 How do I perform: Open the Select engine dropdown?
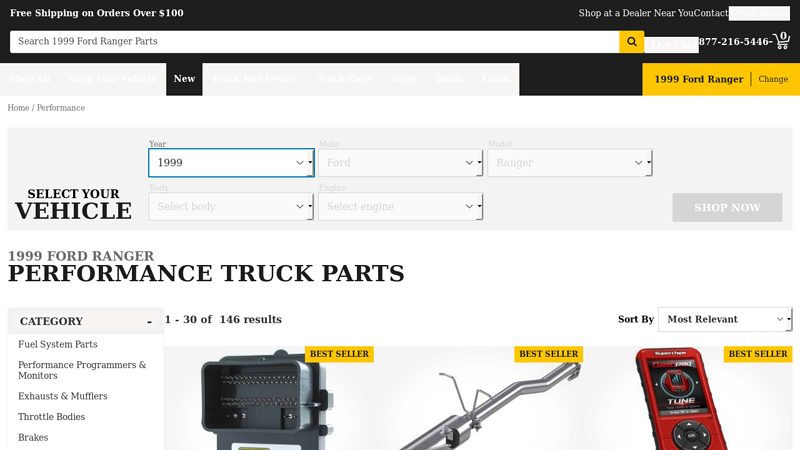401,207
